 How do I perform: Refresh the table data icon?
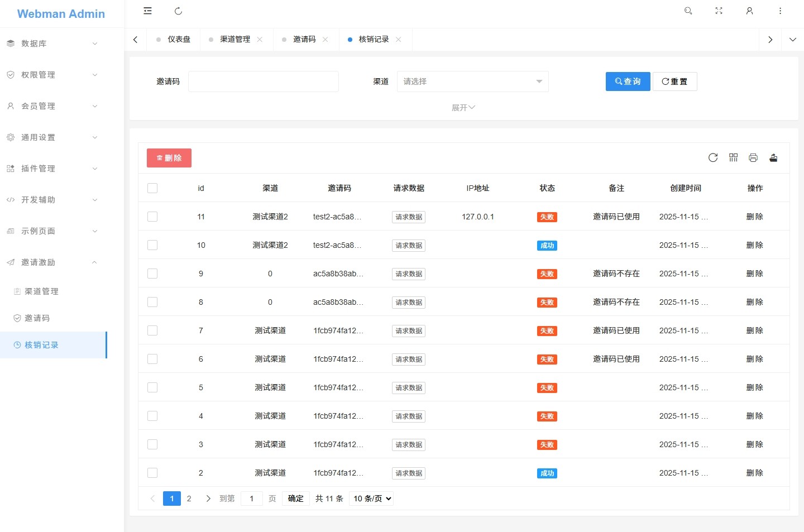713,158
